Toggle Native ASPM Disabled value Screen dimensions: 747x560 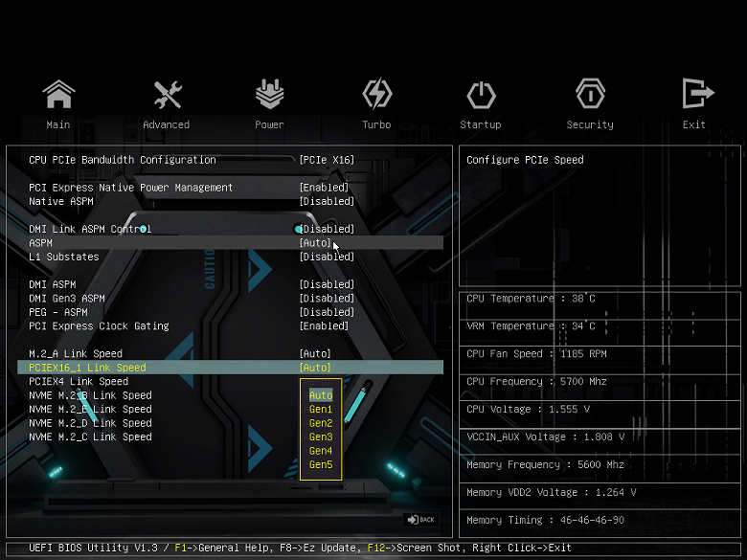click(x=327, y=201)
